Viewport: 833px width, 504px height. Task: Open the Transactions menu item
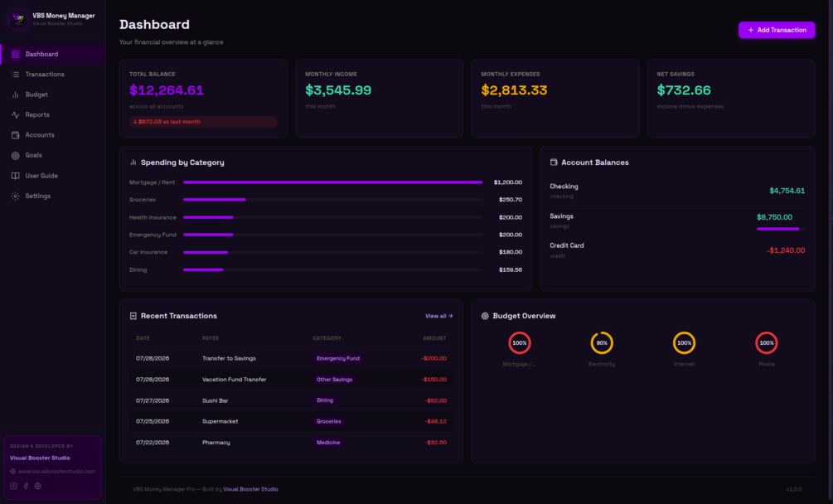tap(53, 75)
